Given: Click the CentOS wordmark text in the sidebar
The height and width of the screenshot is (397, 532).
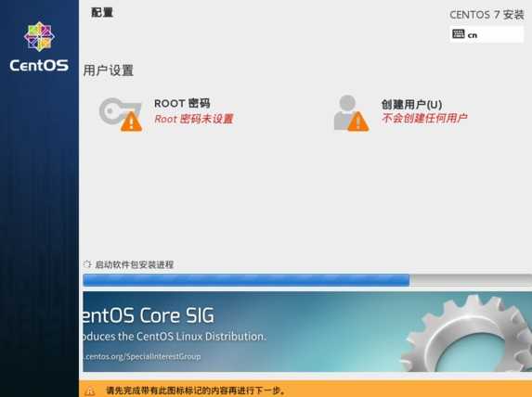Looking at the screenshot, I should point(39,65).
